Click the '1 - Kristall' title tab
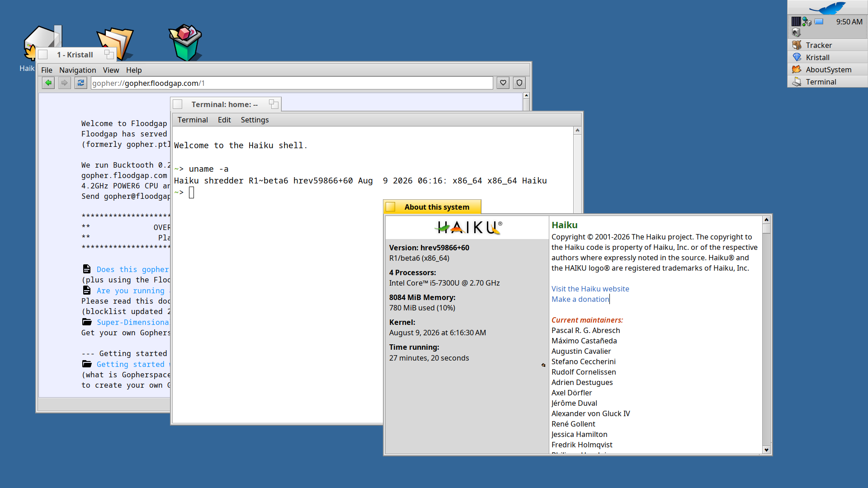The image size is (868, 488). 76,55
